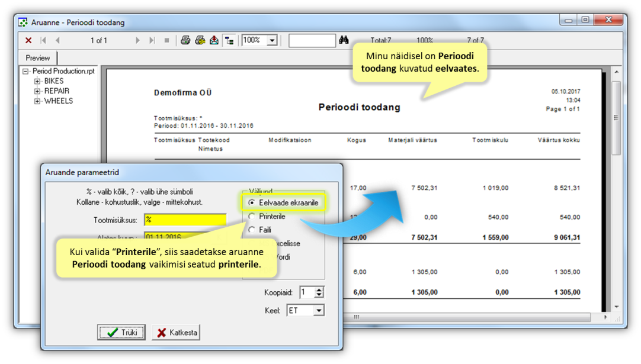
Task: Click the Tootmiskulu column header
Action: (490, 140)
